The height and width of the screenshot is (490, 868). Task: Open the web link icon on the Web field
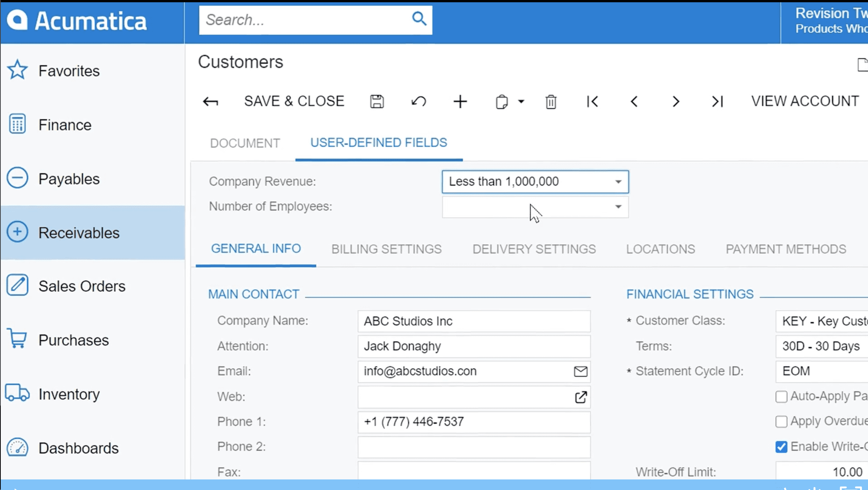tap(581, 397)
